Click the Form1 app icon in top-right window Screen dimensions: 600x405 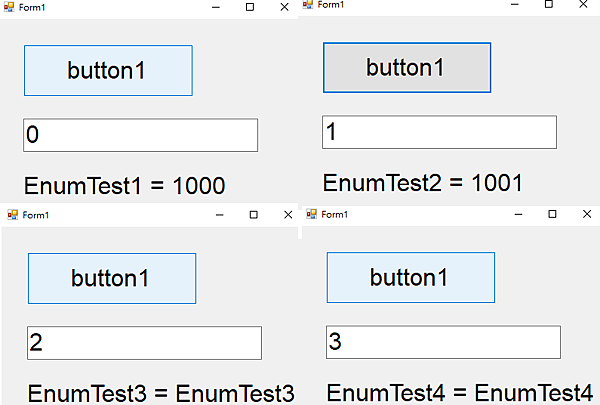[x=308, y=4]
